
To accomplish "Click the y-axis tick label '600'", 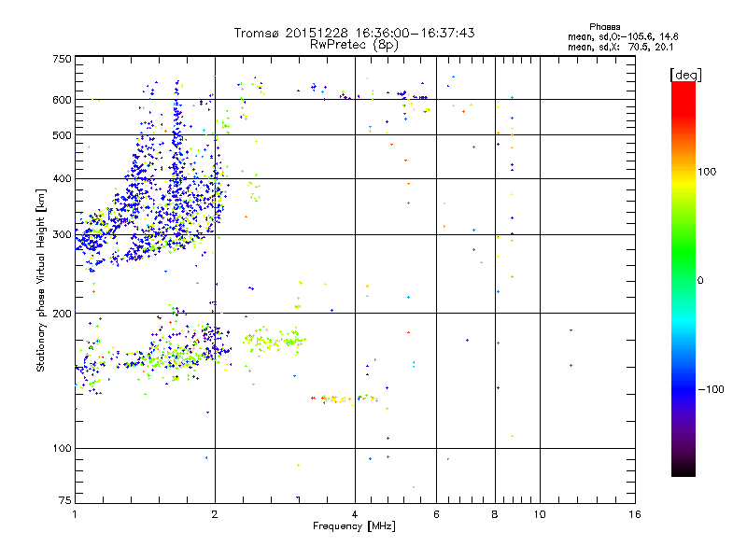I will click(63, 100).
